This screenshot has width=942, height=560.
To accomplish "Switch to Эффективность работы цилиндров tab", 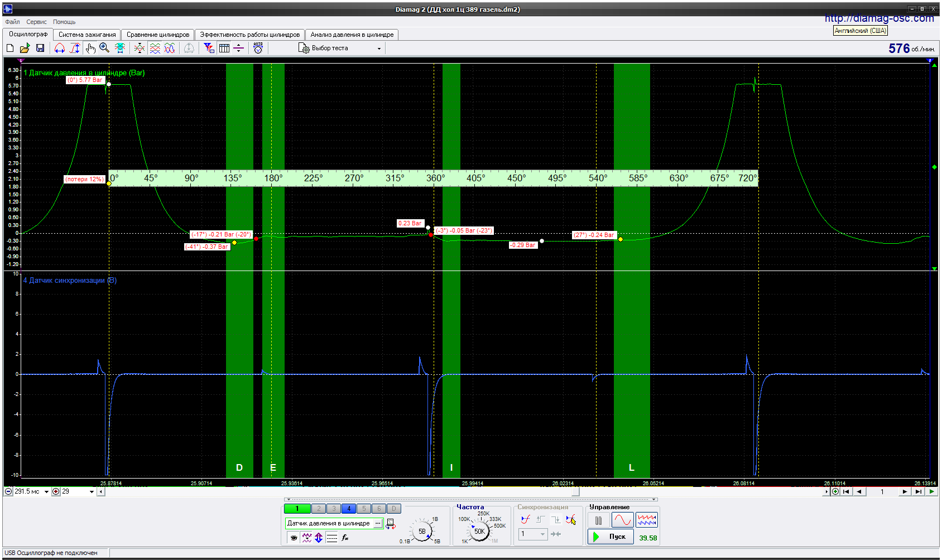I will [x=250, y=35].
